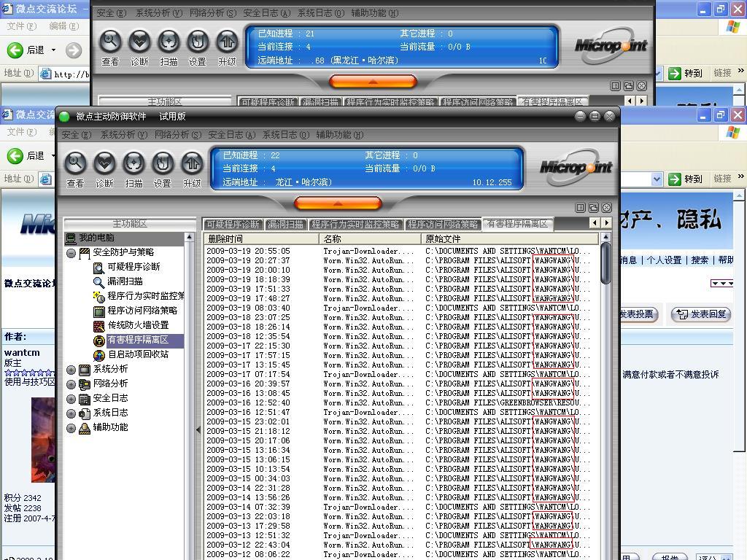Collapse the info panel with the front window's orange button
Viewport: 747px width, 560px height.
point(338,204)
